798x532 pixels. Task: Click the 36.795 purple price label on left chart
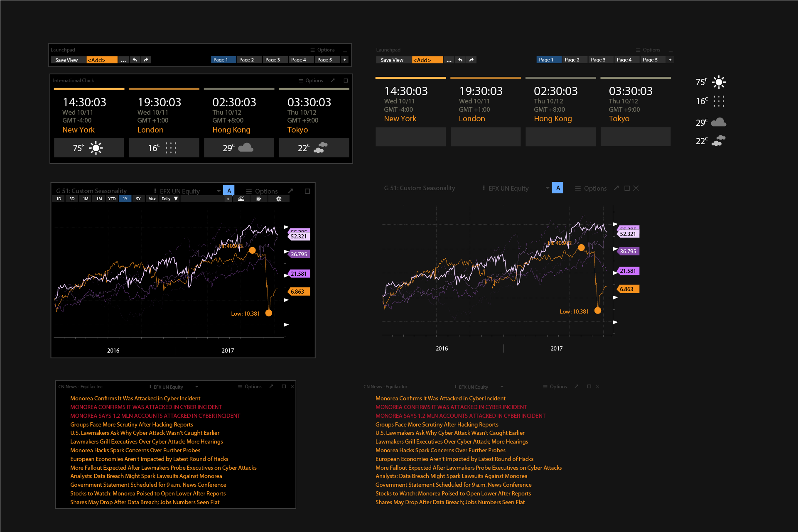tap(299, 254)
